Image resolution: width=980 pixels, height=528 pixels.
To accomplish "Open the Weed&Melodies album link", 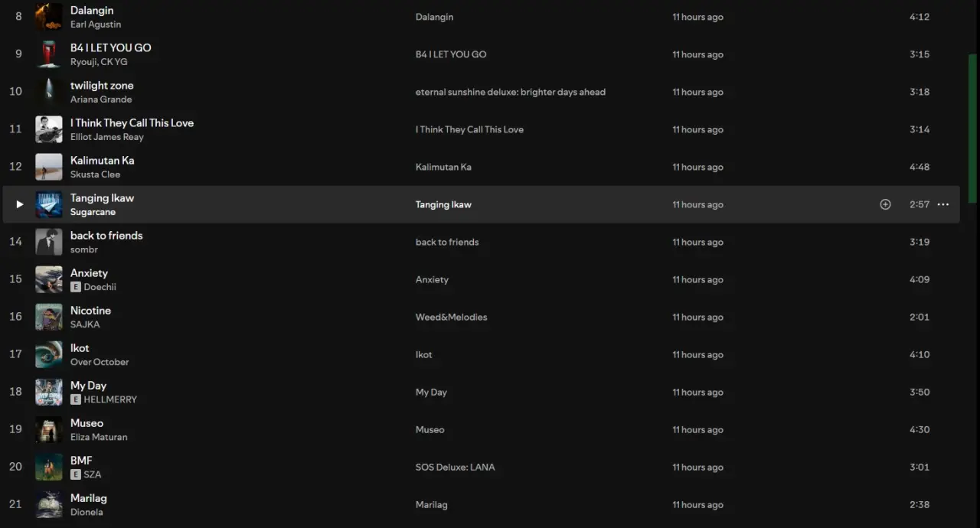I will [451, 317].
